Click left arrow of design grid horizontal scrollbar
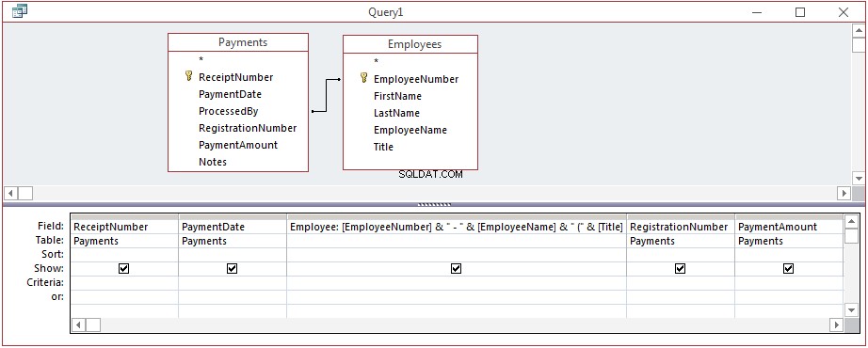 pos(79,324)
